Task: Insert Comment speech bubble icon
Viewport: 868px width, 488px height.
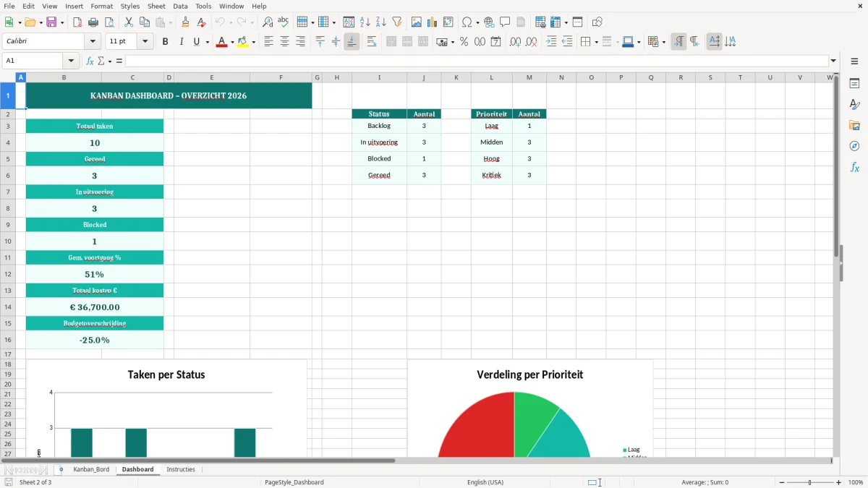Action: pyautogui.click(x=506, y=22)
